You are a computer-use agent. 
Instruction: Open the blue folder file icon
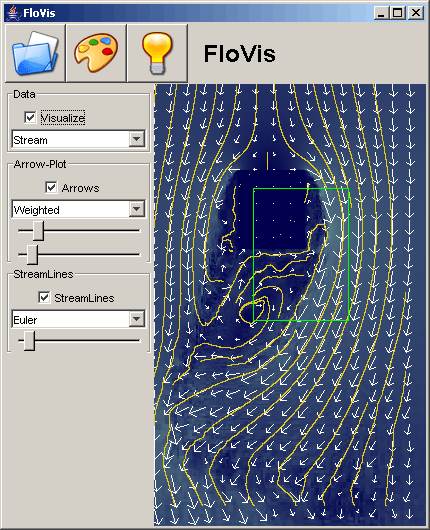(x=35, y=53)
